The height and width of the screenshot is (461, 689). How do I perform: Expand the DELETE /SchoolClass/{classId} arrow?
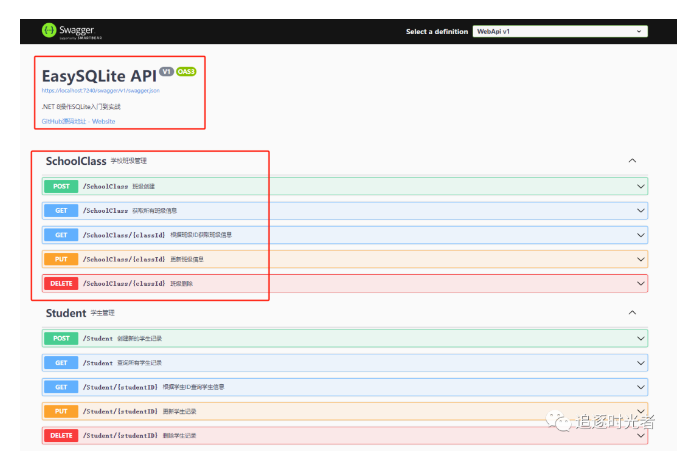click(x=641, y=283)
